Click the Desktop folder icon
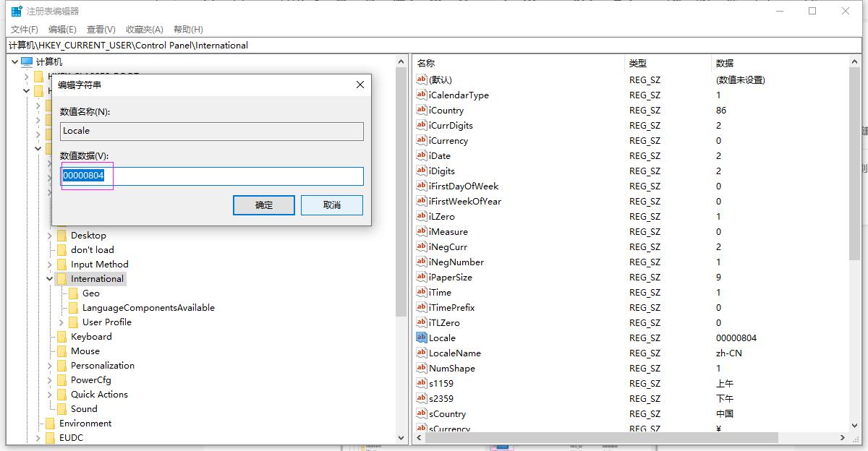Image resolution: width=868 pixels, height=451 pixels. [61, 235]
